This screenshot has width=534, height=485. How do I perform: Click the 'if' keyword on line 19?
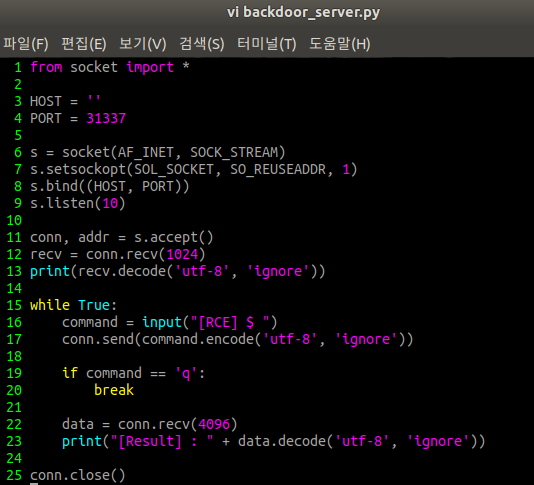(x=70, y=373)
